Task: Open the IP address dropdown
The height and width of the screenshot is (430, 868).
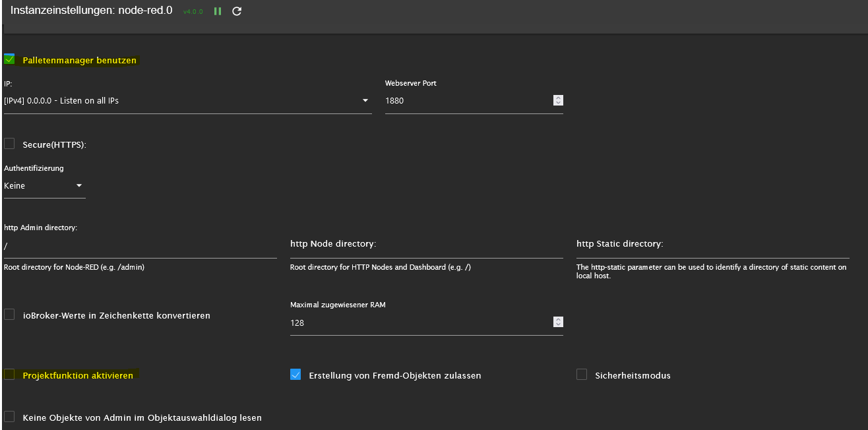Action: (x=188, y=101)
